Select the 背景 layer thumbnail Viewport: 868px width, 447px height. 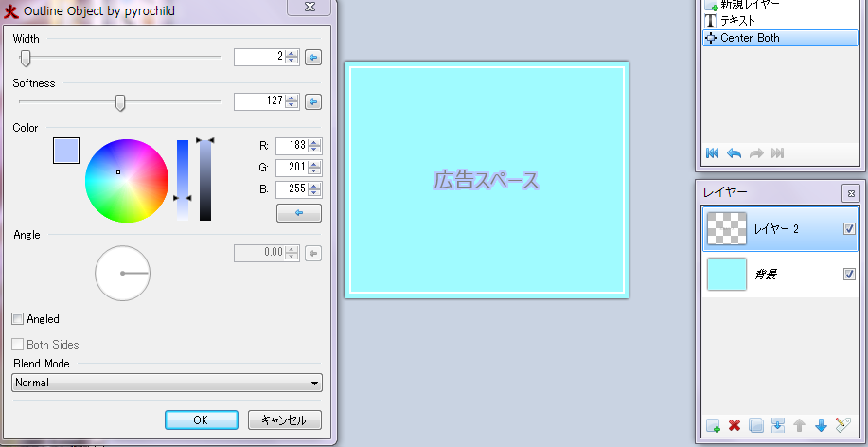point(727,275)
